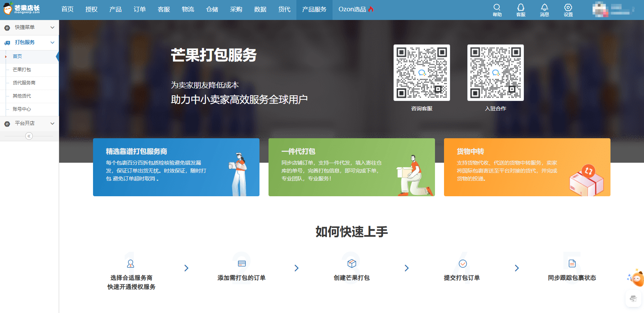Open the 授权 top menu
The image size is (644, 313).
[92, 9]
